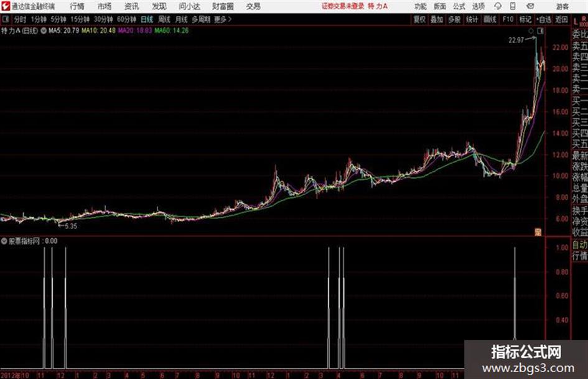The image size is (588, 379).
Task: Expand the 更多 periods list
Action: pyautogui.click(x=223, y=19)
